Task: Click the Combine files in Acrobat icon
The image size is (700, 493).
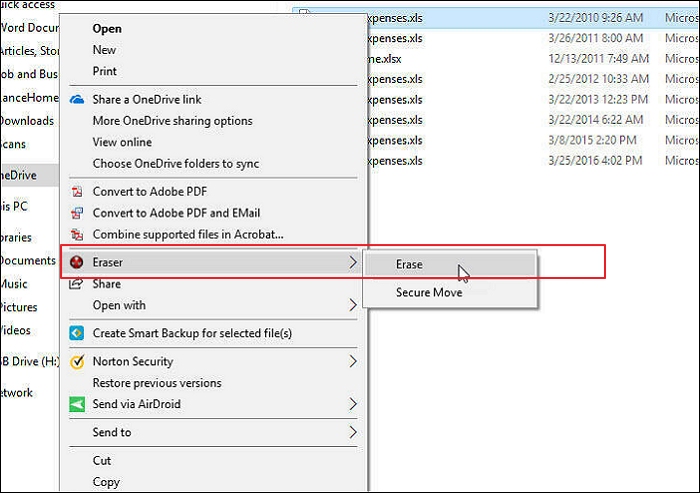Action: click(x=76, y=235)
